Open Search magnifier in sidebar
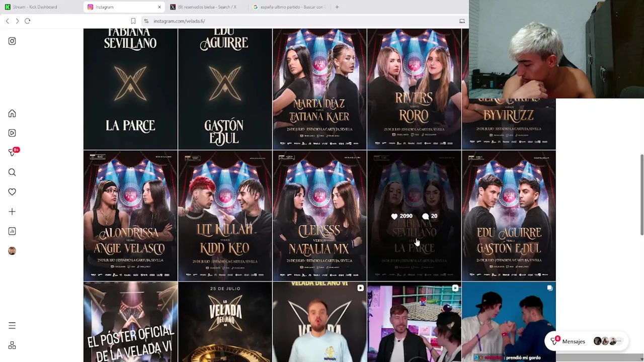The width and height of the screenshot is (644, 362). coord(12,172)
